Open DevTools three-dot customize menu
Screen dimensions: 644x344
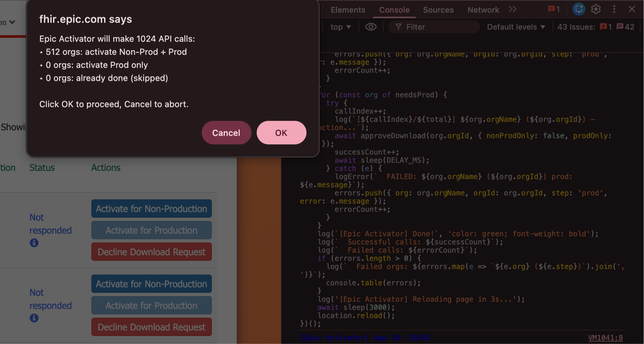(614, 9)
